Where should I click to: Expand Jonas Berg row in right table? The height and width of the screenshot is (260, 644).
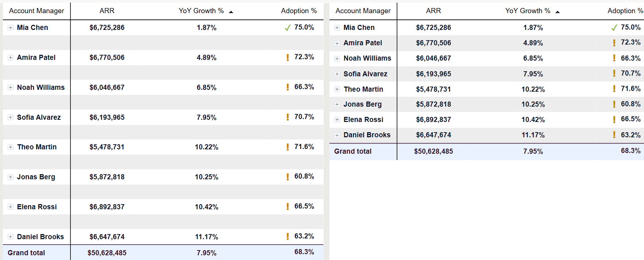337,104
